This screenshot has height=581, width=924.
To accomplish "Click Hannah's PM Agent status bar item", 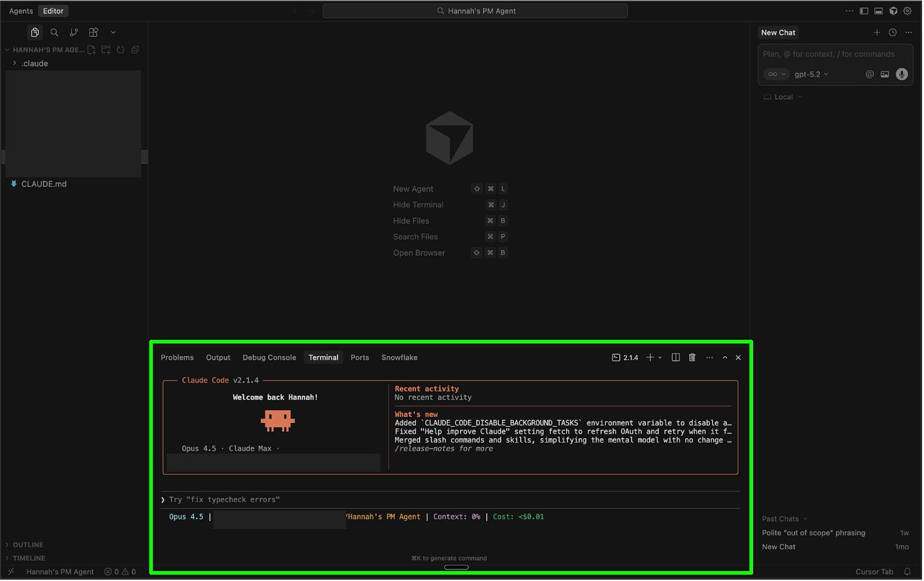I will [60, 571].
